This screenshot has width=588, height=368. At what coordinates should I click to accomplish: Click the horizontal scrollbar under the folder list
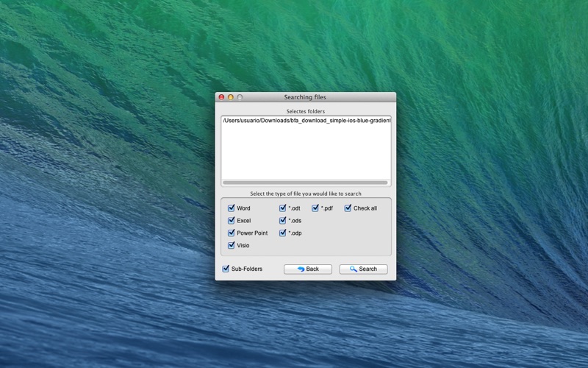click(305, 183)
